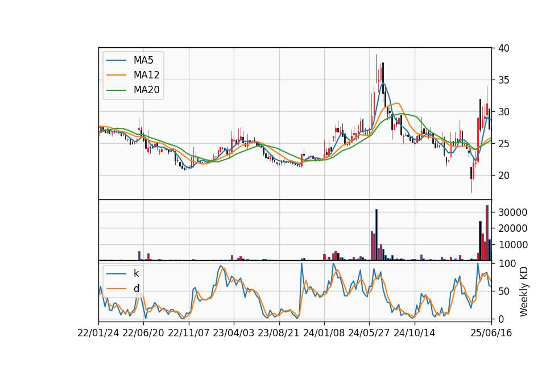The image size is (546, 392).
Task: Click the KD axis value 50
Action: tap(503, 291)
